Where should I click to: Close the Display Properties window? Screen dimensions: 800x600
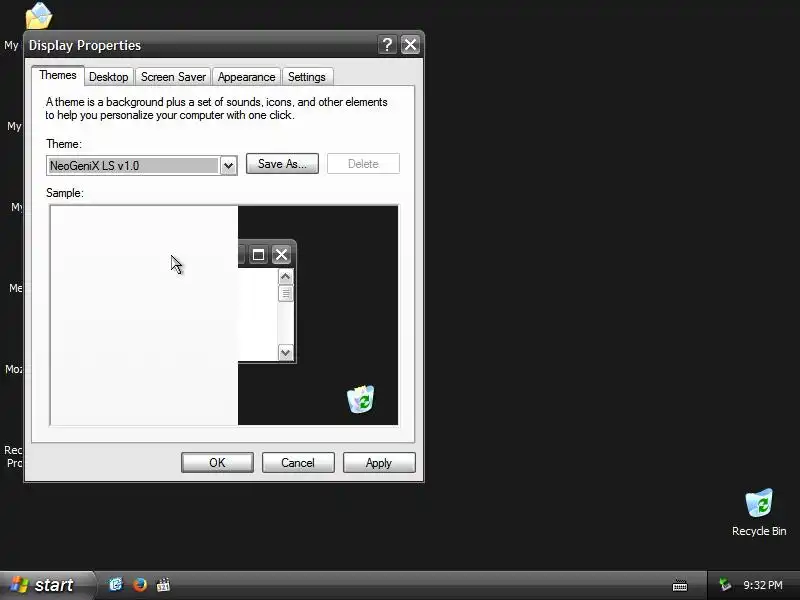click(x=410, y=45)
